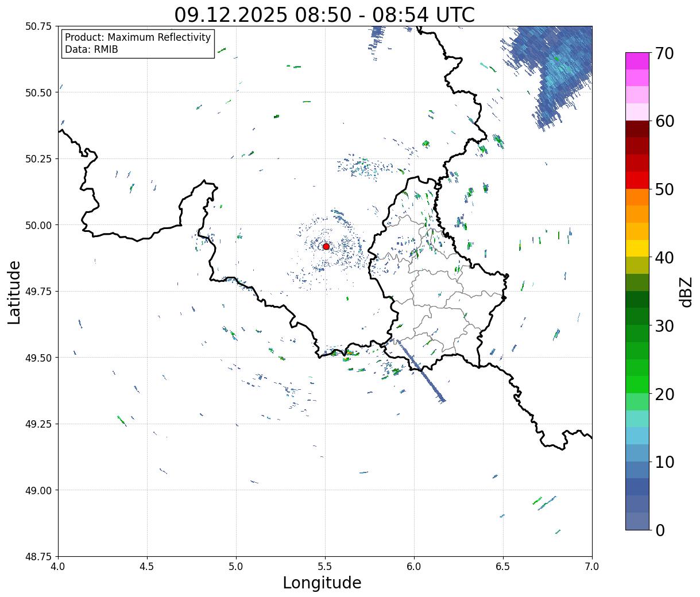The image size is (700, 597).
Task: Pick the olive colorbar swatch just below 40
Action: click(x=637, y=265)
